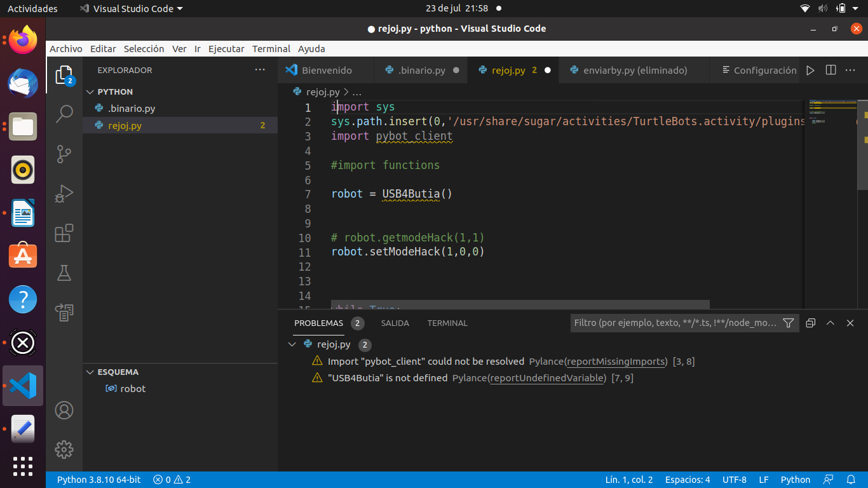Select the TERMINAL panel tab
The image size is (868, 488).
pyautogui.click(x=447, y=323)
